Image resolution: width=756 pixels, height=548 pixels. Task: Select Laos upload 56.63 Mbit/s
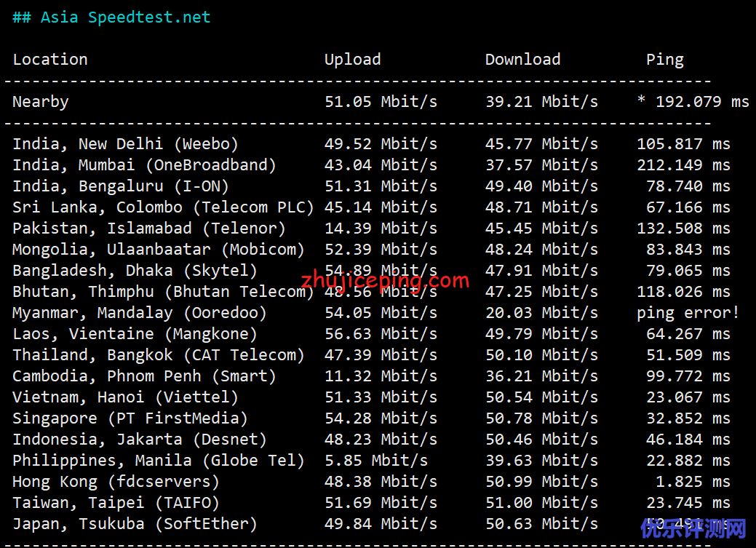pyautogui.click(x=381, y=334)
